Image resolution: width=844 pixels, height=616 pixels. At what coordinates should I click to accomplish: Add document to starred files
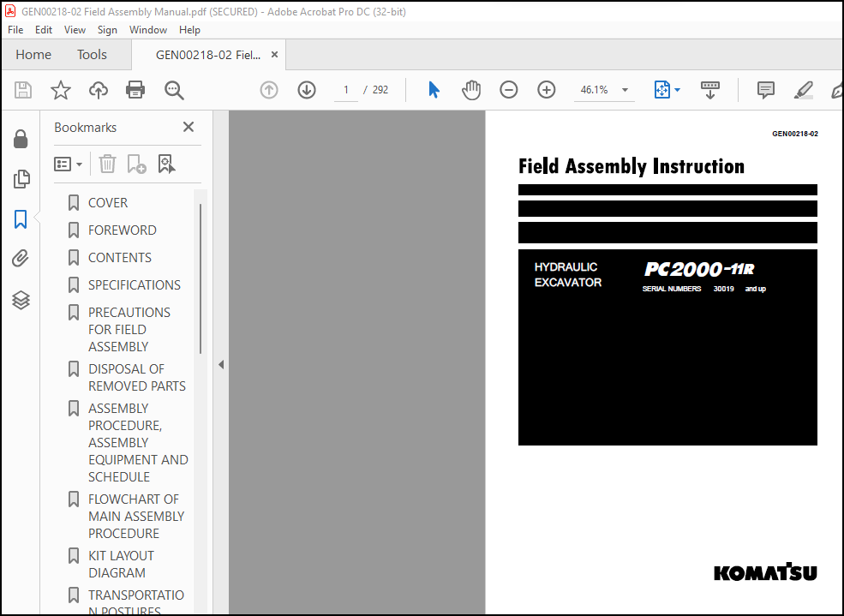coord(60,90)
